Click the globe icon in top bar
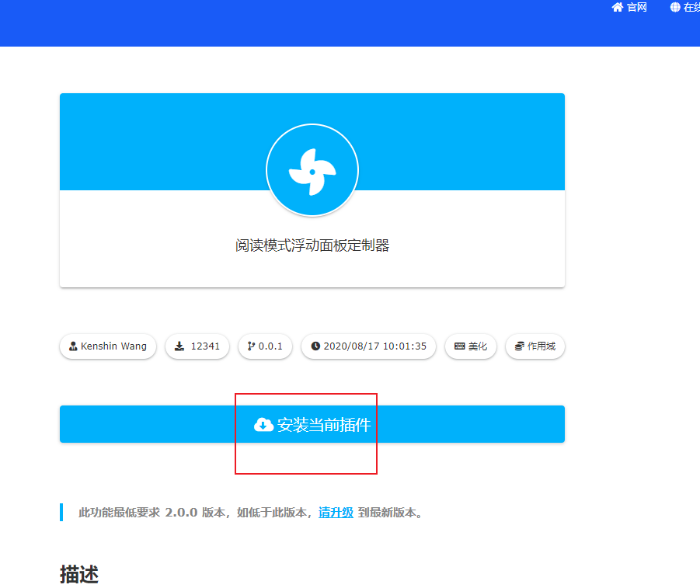This screenshot has width=700, height=588. (x=675, y=7)
